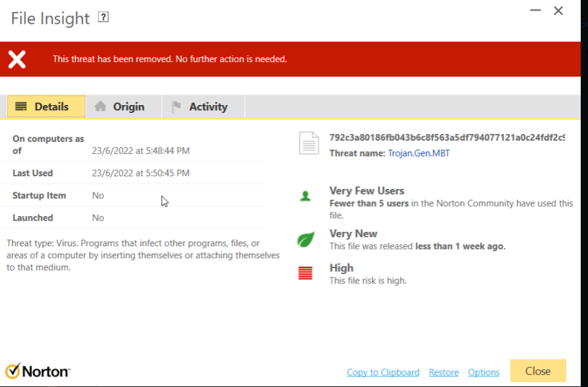The width and height of the screenshot is (588, 387).
Task: Click the red bars High risk icon
Action: (x=306, y=273)
